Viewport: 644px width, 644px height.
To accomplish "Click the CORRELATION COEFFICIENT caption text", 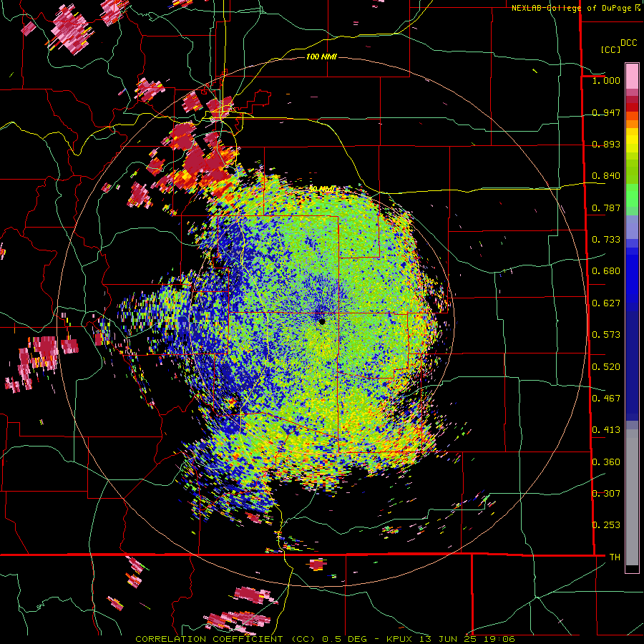I will (209, 639).
